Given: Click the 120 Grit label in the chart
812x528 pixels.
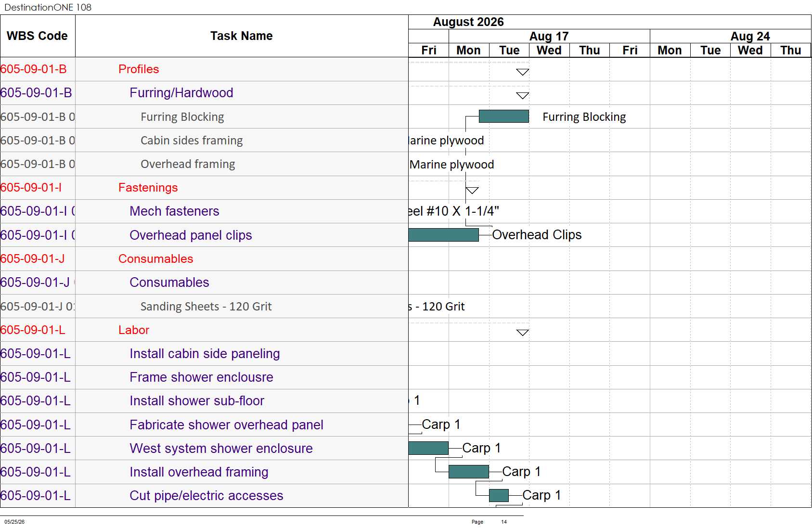Looking at the screenshot, I should [x=437, y=307].
